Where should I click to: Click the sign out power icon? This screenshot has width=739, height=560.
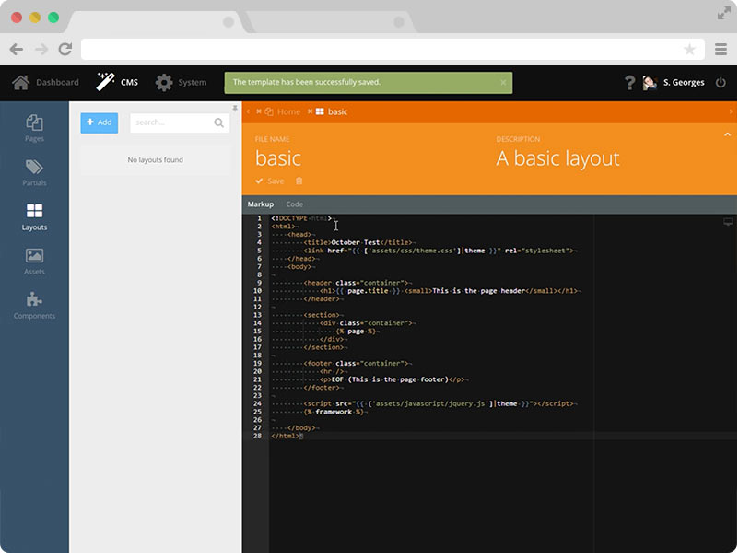(x=721, y=83)
